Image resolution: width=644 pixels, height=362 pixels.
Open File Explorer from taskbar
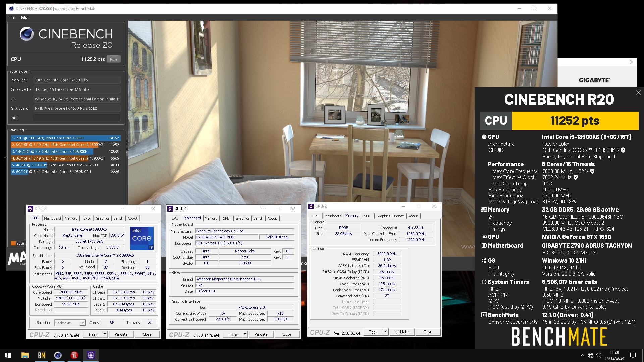tap(25, 355)
